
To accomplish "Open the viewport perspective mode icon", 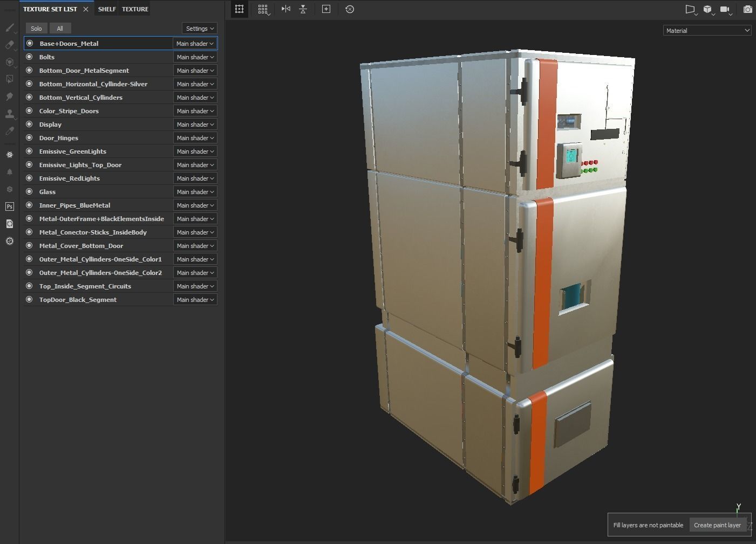I will point(691,10).
